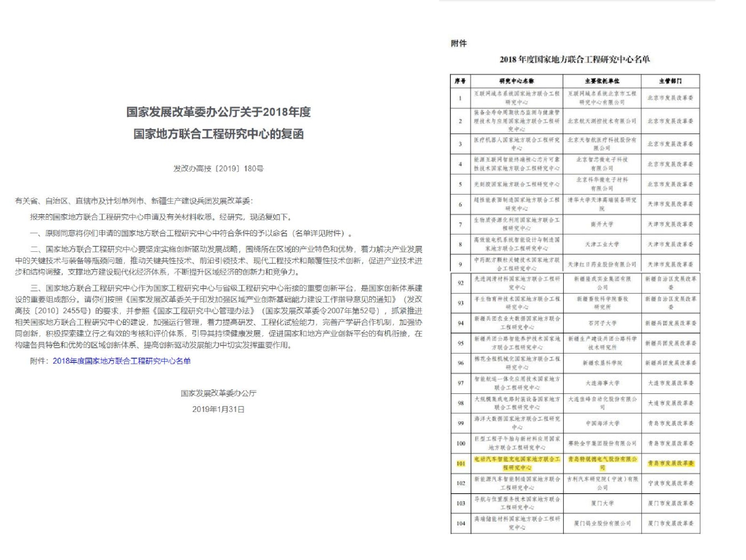Click the 主要依托单位 column header
Screen dimensions: 746x560
click(x=602, y=81)
